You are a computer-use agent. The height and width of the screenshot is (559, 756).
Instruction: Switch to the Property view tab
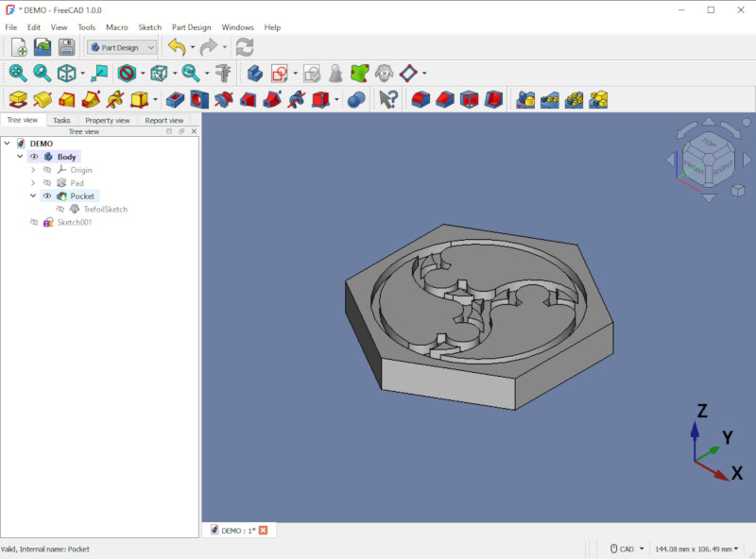point(107,120)
